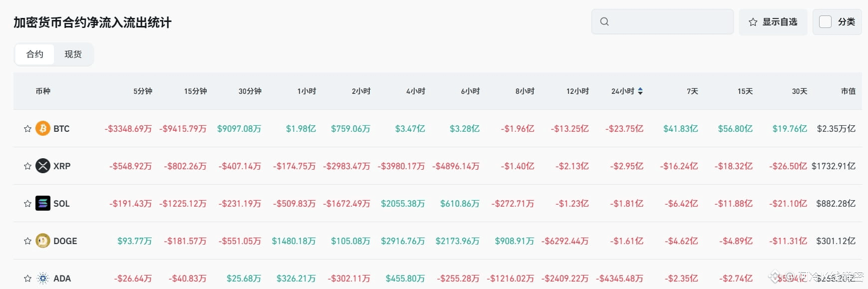Open the XRP coin name link

[62, 166]
